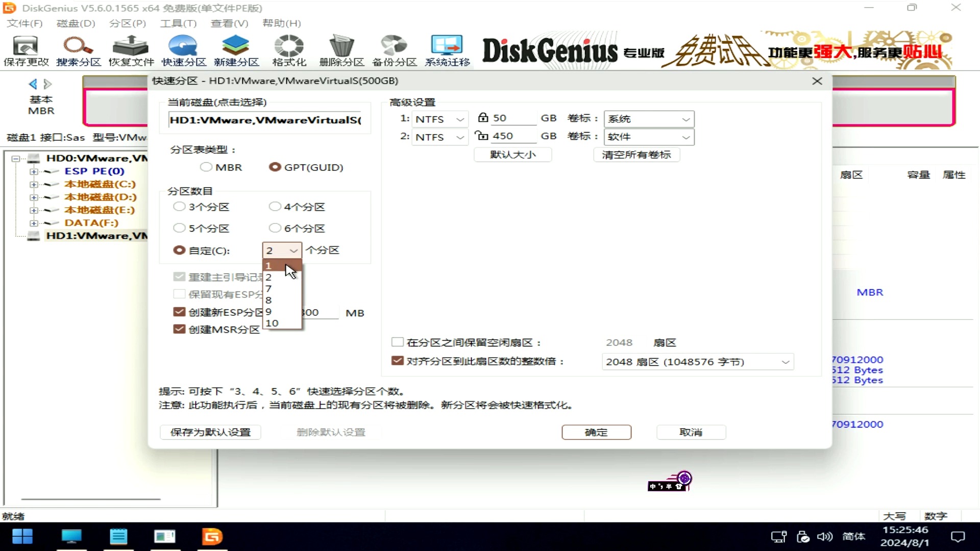Click the unlocked padlock icon for partition 2
The image size is (980, 551).
[x=481, y=136]
